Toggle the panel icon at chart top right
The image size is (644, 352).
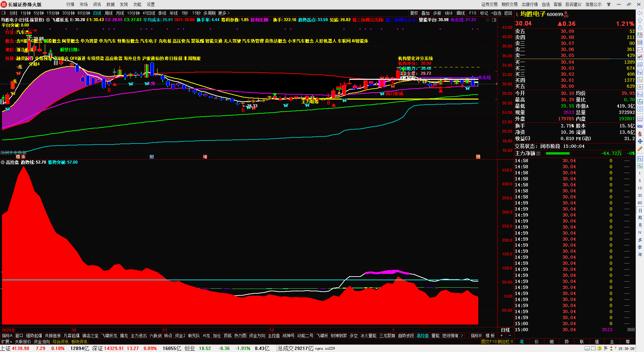pos(494,20)
